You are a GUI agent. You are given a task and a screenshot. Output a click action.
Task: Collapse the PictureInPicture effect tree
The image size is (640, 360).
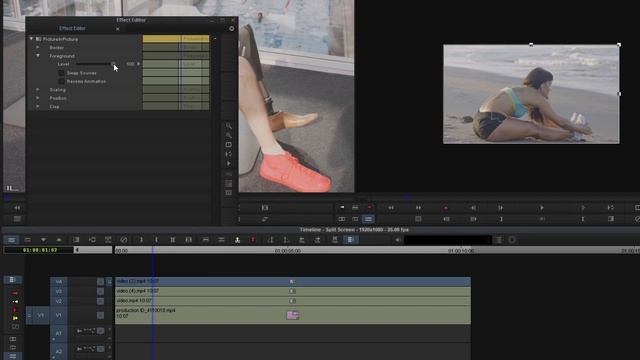click(x=31, y=39)
